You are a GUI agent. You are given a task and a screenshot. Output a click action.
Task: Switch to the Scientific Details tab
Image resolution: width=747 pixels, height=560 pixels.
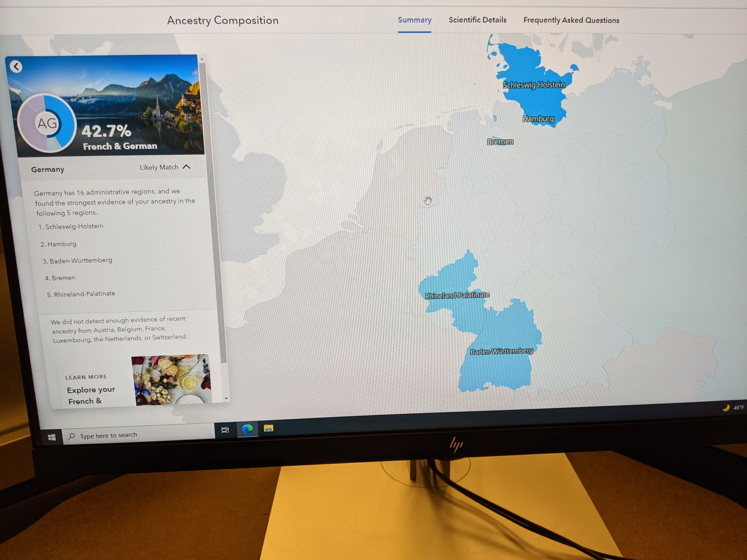coord(477,20)
